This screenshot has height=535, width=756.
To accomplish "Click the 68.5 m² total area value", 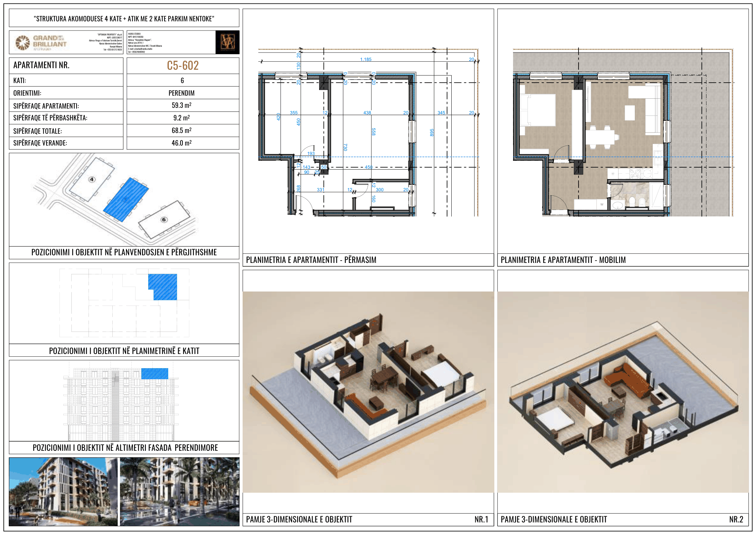I will click(x=182, y=130).
